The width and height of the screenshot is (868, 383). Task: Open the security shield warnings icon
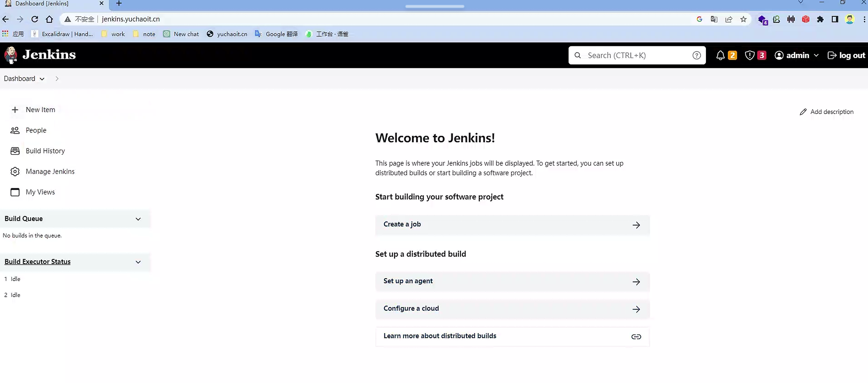749,55
